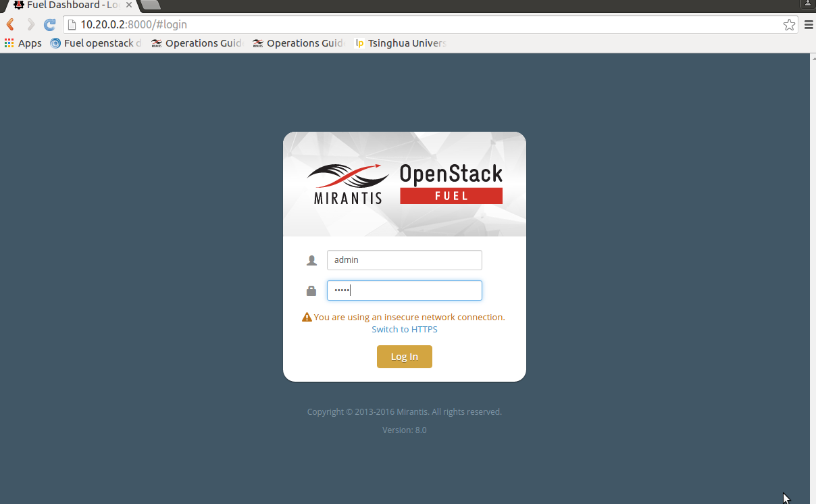
Task: Reload the page with the refresh icon
Action: 49,25
